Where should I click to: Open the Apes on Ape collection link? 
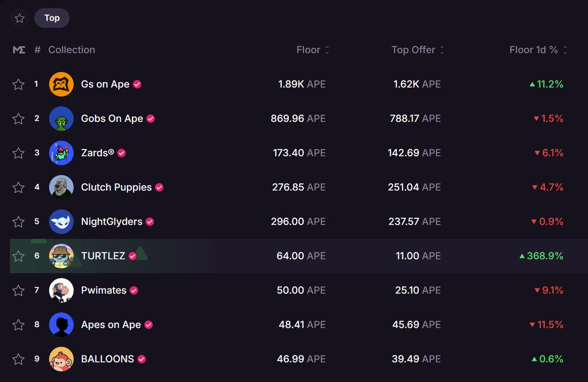coord(111,325)
